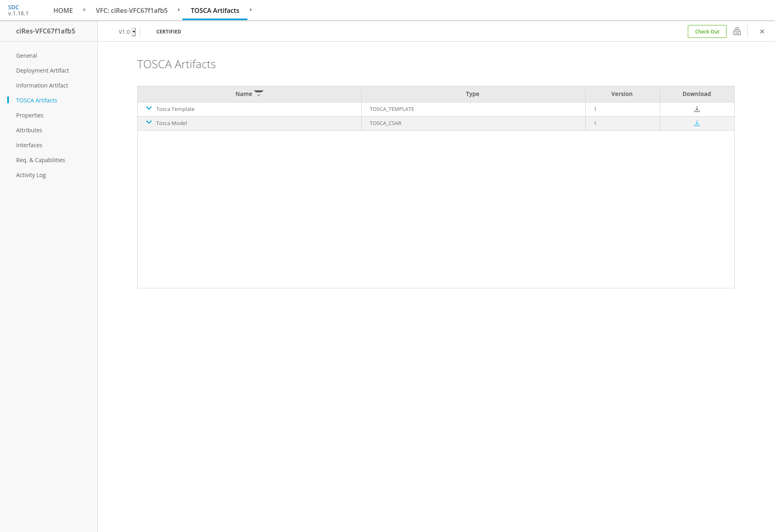The image size is (775, 532).
Task: Close the VFC workspace with X icon
Action: [x=762, y=31]
